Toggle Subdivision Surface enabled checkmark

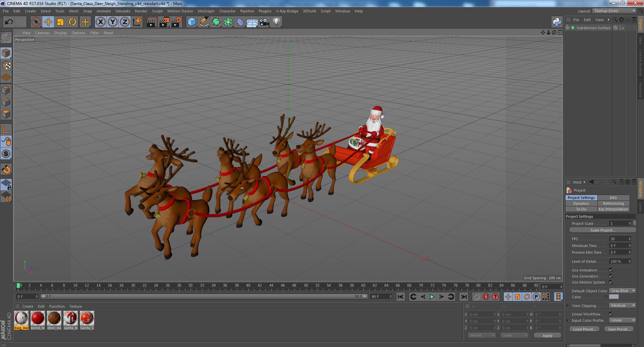pos(623,28)
